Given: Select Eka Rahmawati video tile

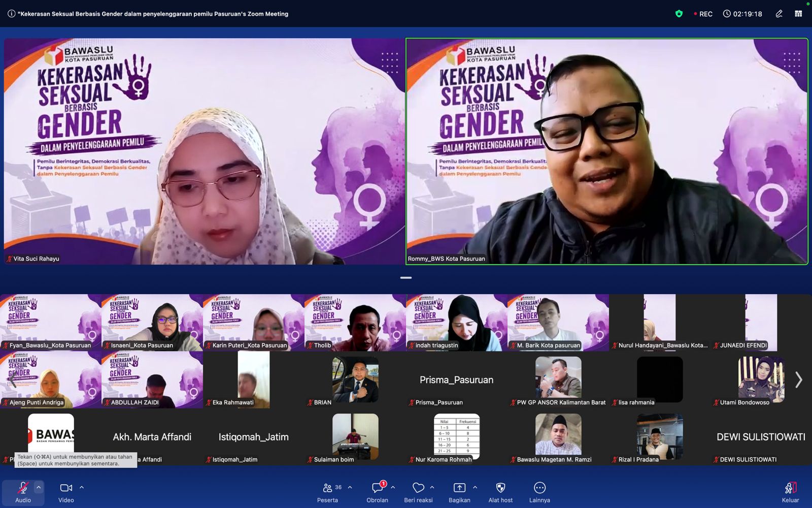Looking at the screenshot, I should point(254,379).
